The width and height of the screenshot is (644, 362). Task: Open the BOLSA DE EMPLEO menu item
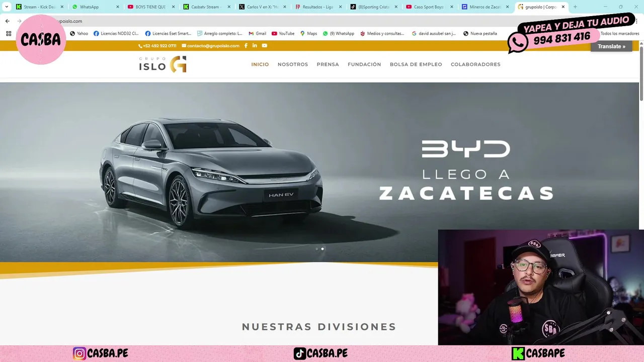[x=416, y=64]
